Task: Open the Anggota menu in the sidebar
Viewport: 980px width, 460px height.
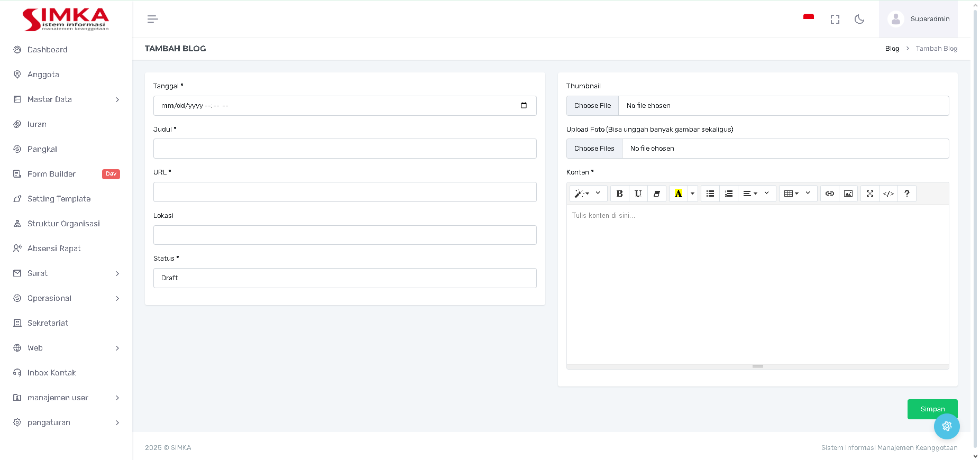Action: coord(43,75)
